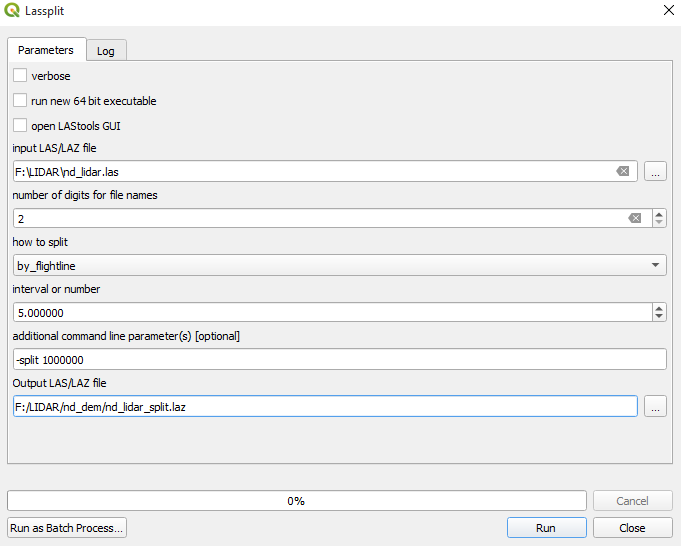
Task: Open the how to split dropdown
Action: click(340, 265)
